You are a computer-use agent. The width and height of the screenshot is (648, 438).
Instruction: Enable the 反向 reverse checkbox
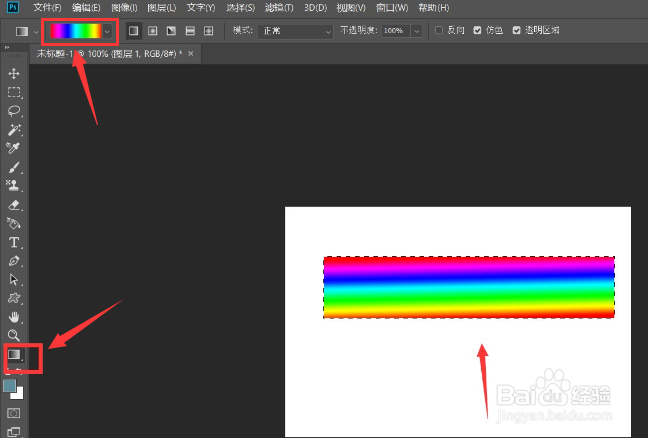(x=439, y=30)
